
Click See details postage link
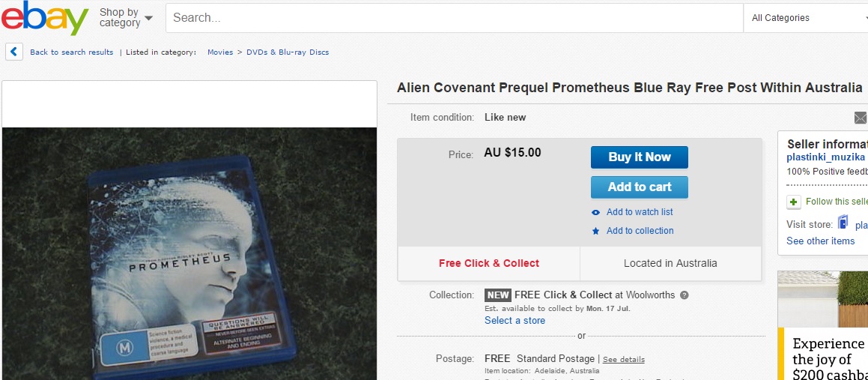click(x=623, y=360)
